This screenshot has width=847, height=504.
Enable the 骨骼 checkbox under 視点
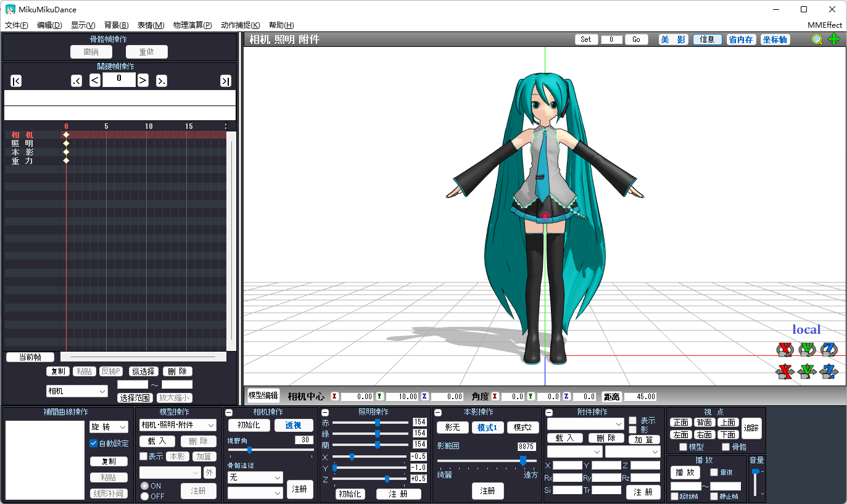pos(725,447)
